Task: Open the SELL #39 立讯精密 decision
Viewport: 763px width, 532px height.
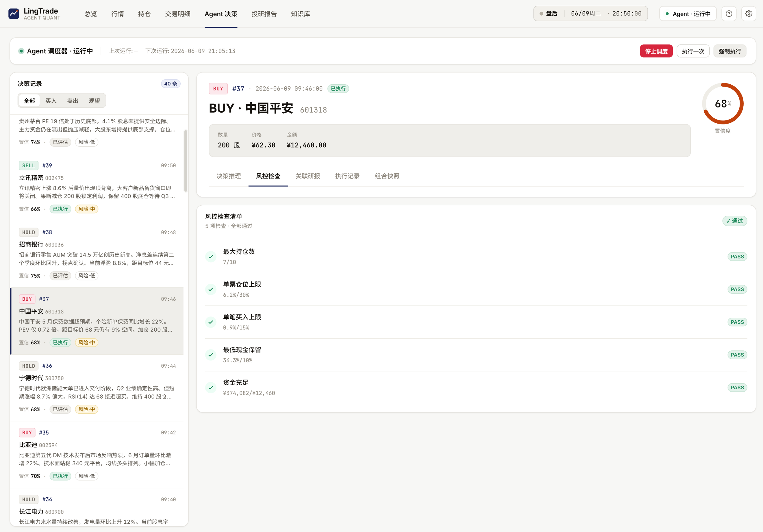Action: tap(97, 187)
